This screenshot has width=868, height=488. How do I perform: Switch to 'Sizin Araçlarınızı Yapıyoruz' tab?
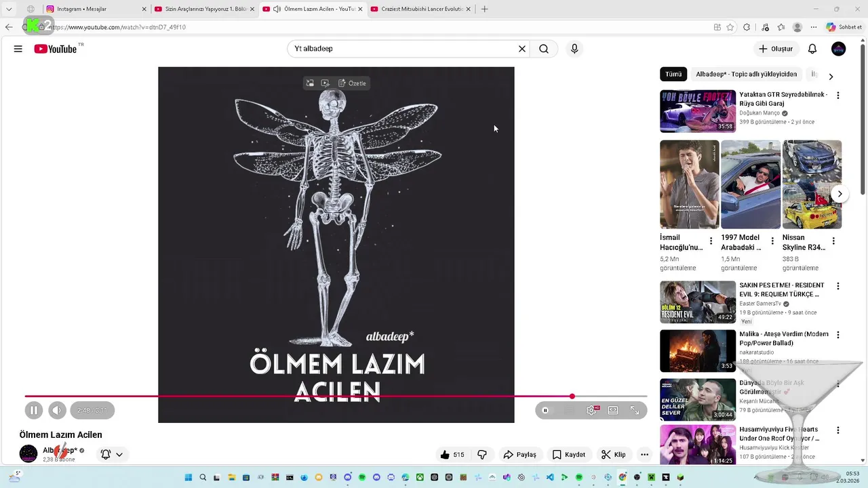tap(203, 9)
